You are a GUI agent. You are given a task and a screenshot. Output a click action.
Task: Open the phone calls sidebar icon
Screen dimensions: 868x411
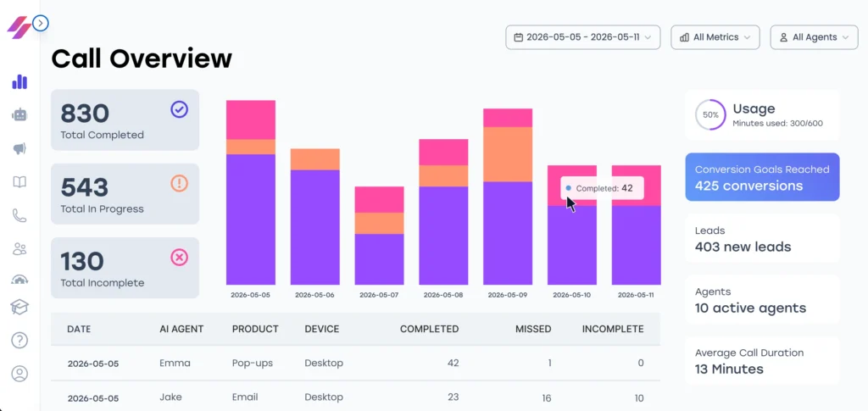coord(19,216)
